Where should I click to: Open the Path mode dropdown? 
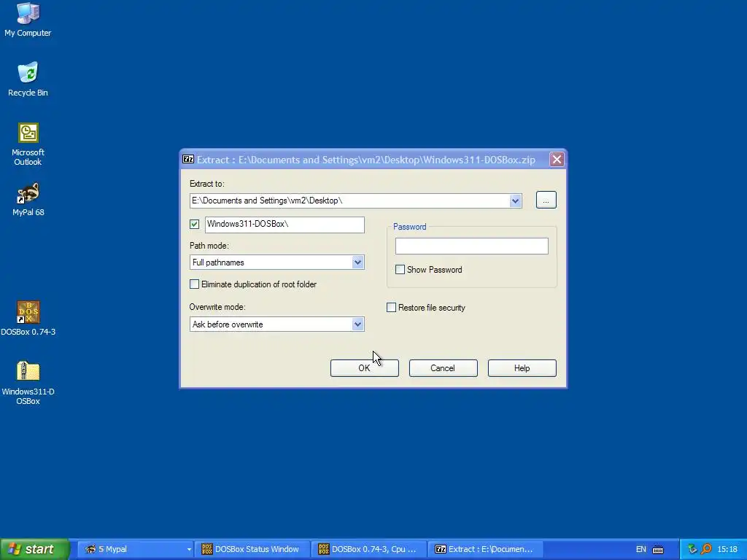[357, 262]
